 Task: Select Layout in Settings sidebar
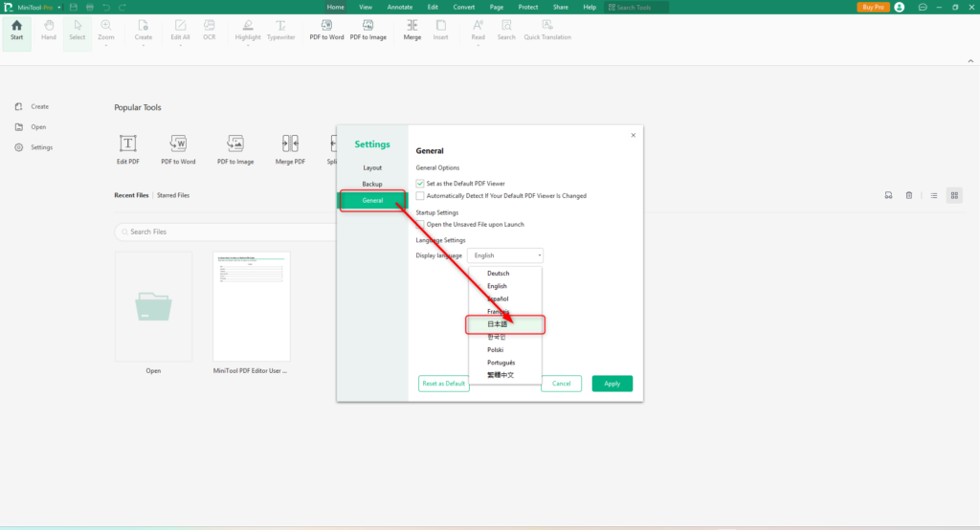372,167
